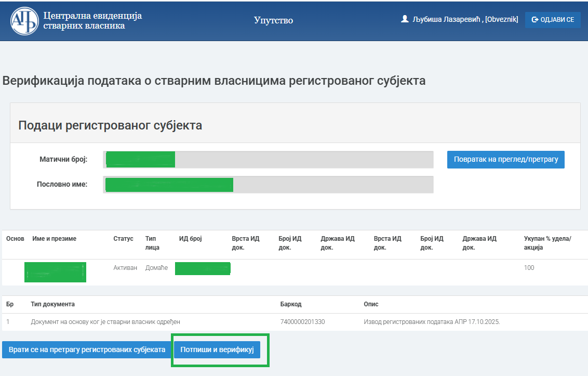The width and height of the screenshot is (588, 376).
Task: Click the Статус column header
Action: 124,239
